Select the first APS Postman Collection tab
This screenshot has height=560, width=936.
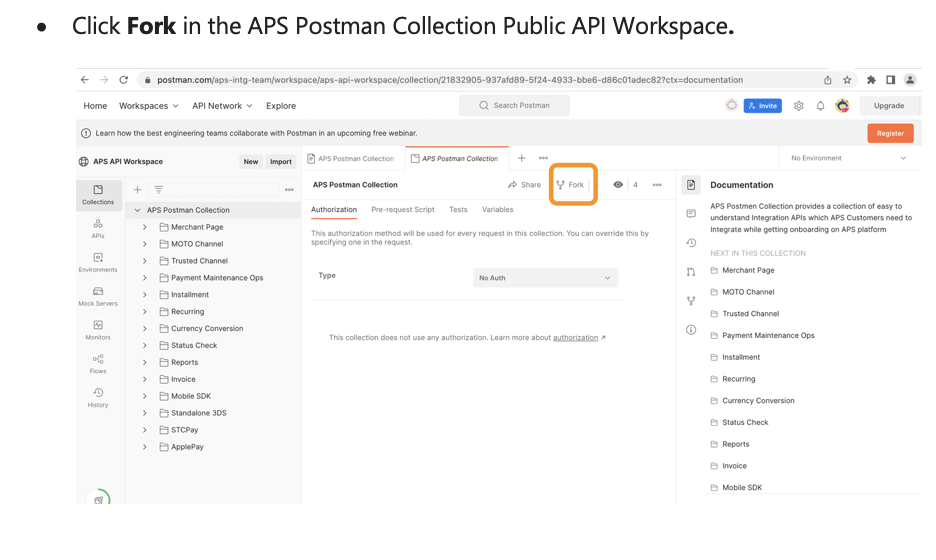click(x=351, y=158)
